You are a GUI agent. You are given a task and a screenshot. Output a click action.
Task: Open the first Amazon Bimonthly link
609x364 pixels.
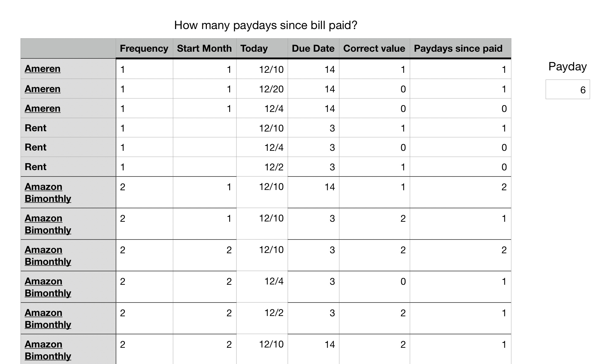(48, 192)
